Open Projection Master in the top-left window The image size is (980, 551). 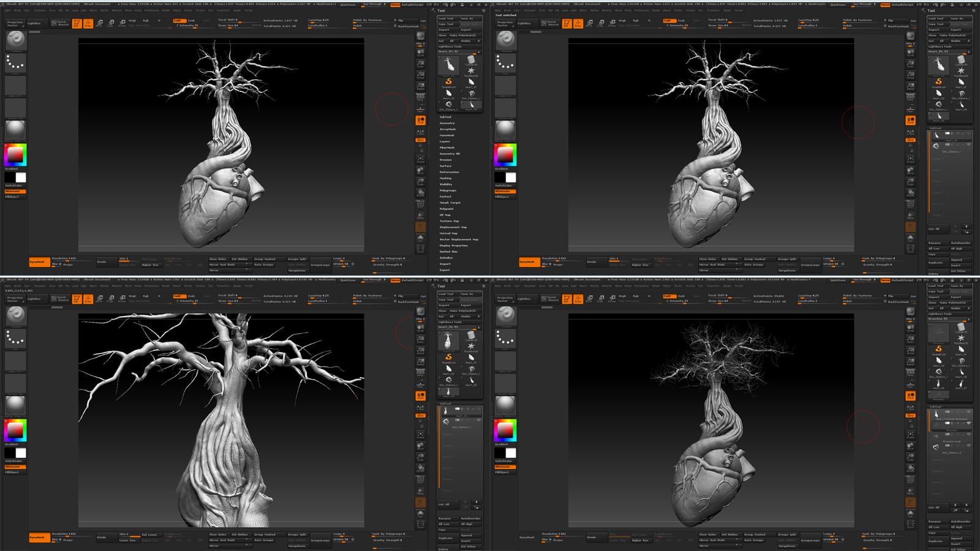[x=15, y=24]
